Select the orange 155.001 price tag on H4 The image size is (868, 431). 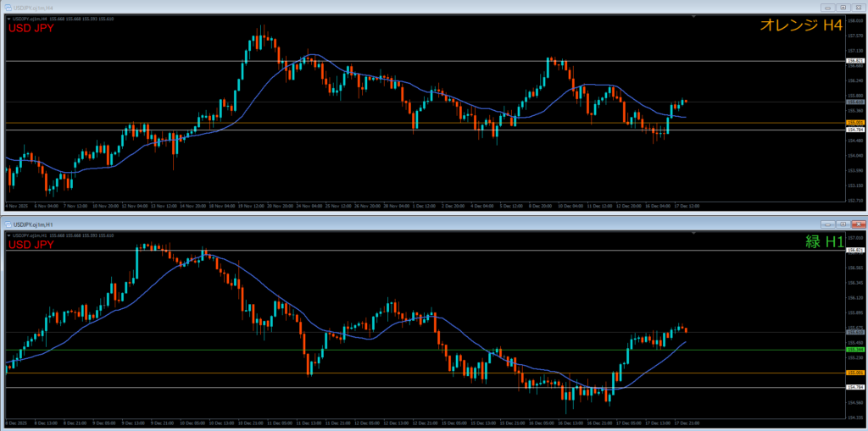854,123
